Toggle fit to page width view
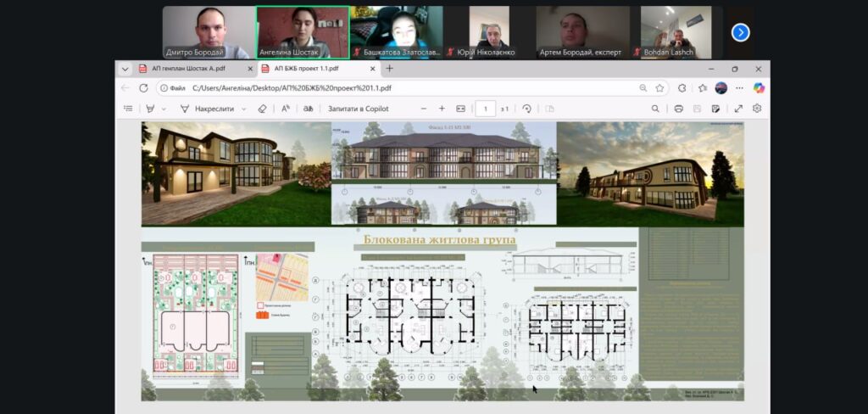This screenshot has width=868, height=414. [461, 109]
